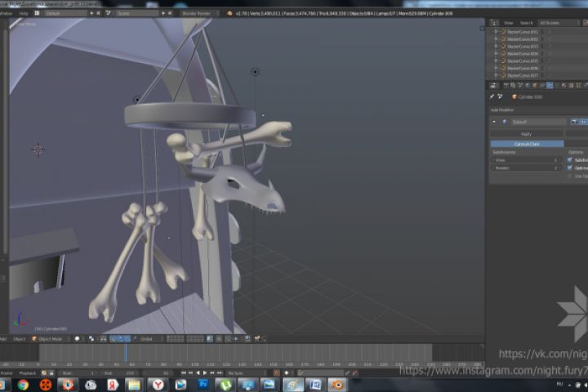Select the rotate manipulator
588x392 pixels.
click(120, 339)
